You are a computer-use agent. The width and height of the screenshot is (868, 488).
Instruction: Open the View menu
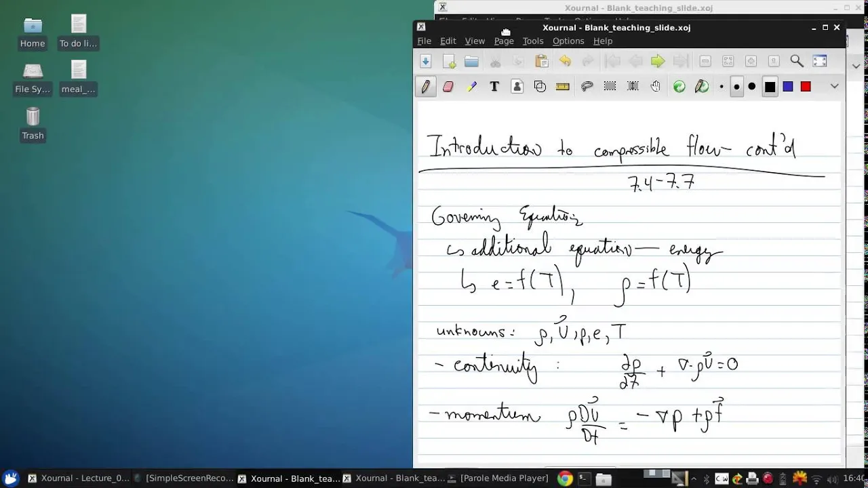[x=475, y=41]
